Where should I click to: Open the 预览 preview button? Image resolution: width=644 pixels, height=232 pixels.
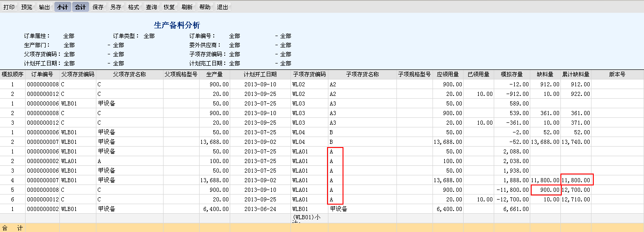click(26, 7)
